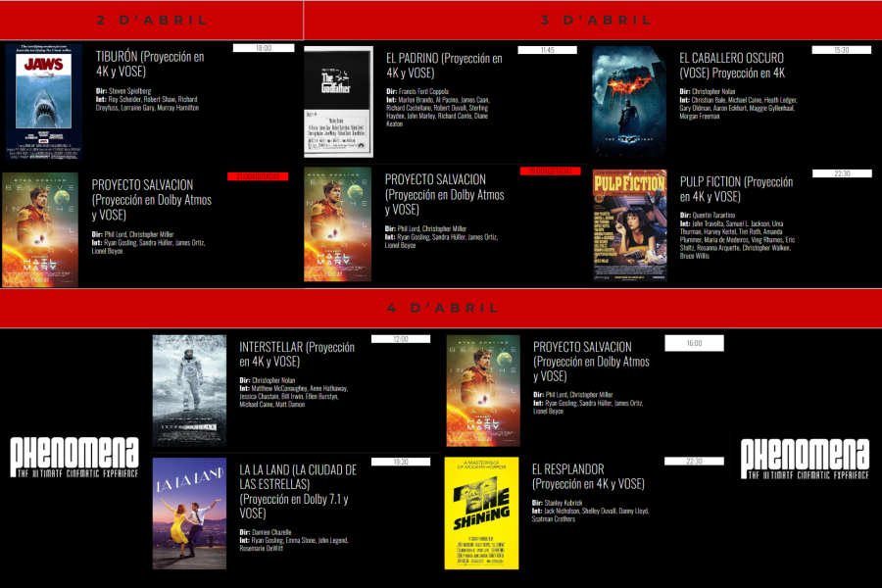Choose the 11:45 El Padrino showtime

[x=547, y=50]
